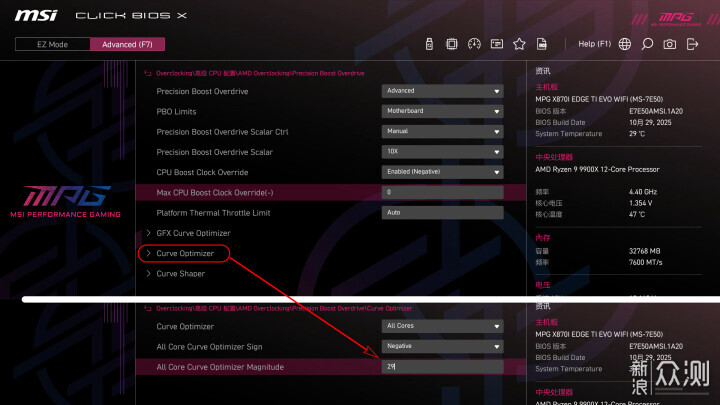720x405 pixels.
Task: Click the MSI logo
Action: [x=36, y=16]
